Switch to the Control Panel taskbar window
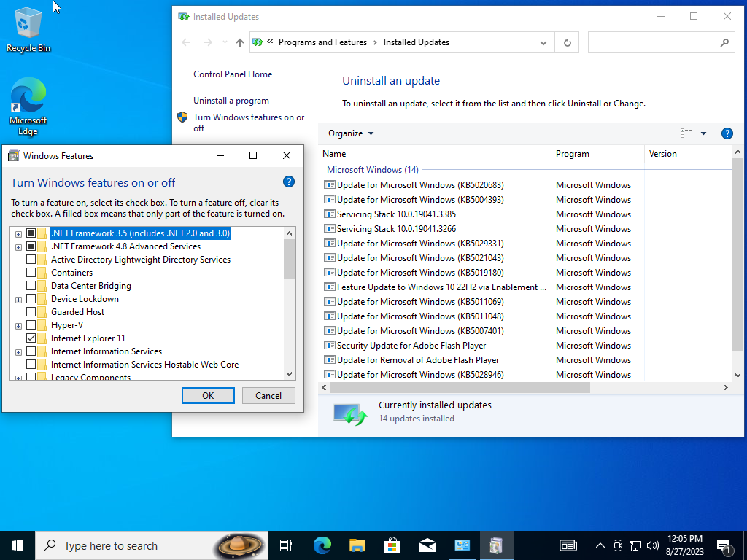747x560 pixels. click(462, 545)
